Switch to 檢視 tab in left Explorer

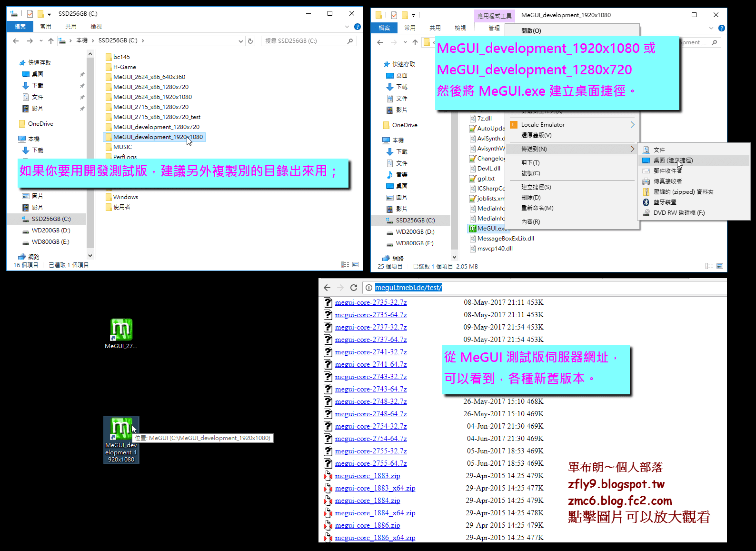point(96,27)
